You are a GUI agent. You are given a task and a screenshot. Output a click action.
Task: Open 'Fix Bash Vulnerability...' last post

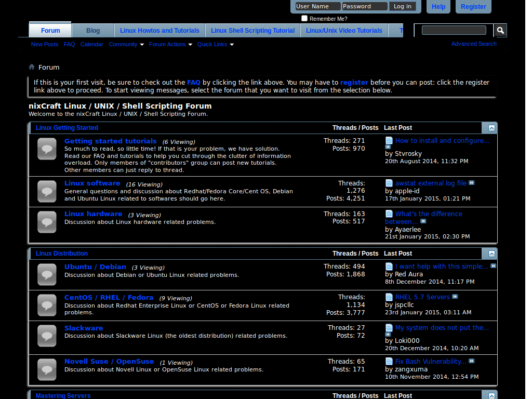[431, 362]
